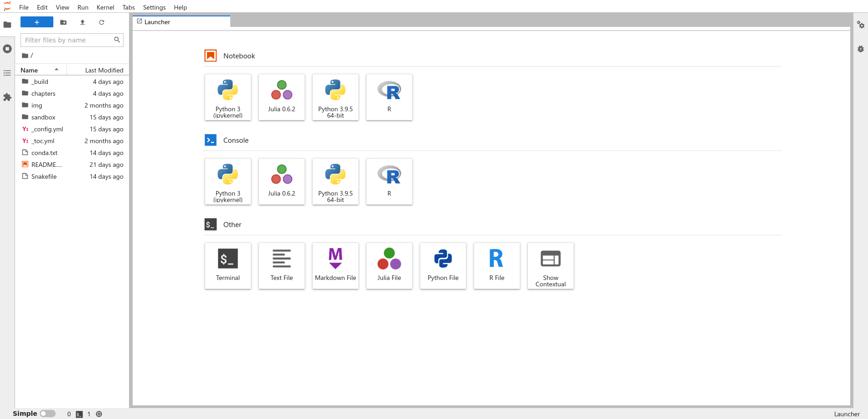Create a new R File
This screenshot has width=868, height=419.
(x=497, y=266)
